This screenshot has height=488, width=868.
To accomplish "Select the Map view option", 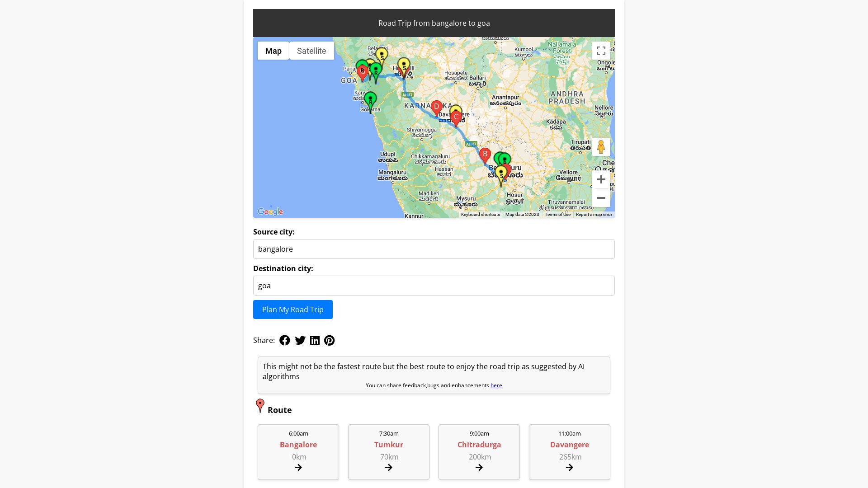I will click(x=273, y=51).
